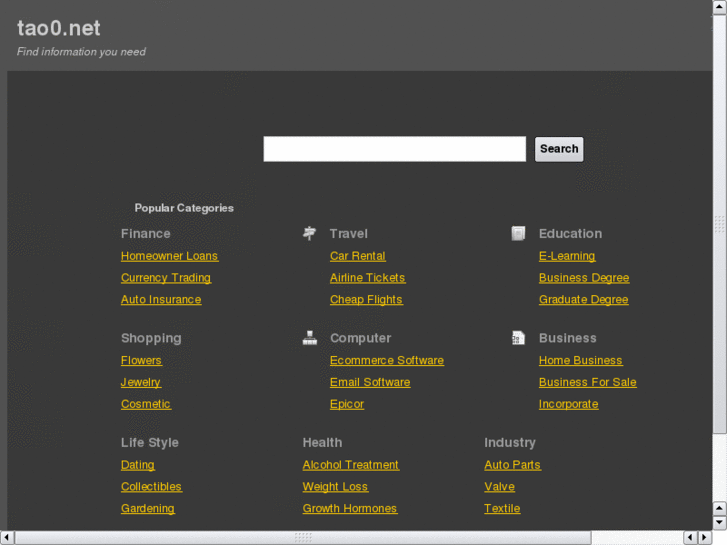This screenshot has width=727, height=545.
Task: Click the Computer category icon
Action: click(x=310, y=338)
